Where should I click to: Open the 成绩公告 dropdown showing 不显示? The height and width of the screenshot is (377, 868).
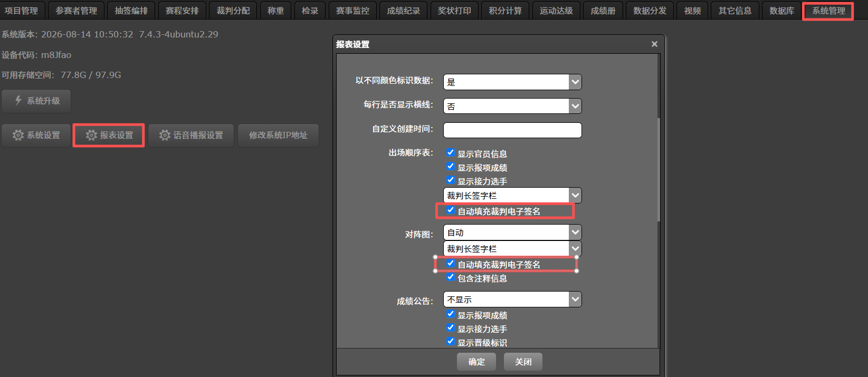(512, 299)
